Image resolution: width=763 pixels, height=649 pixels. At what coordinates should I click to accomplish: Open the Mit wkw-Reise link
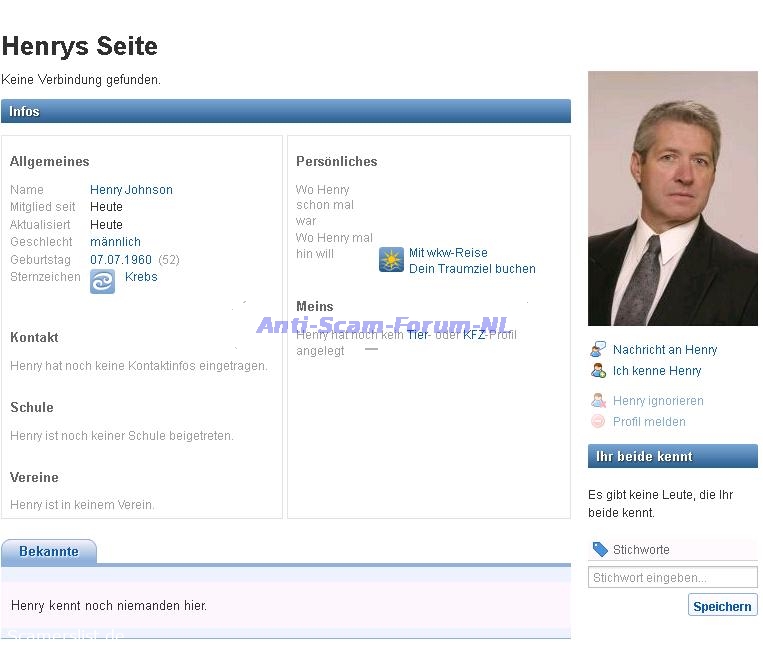coord(448,253)
